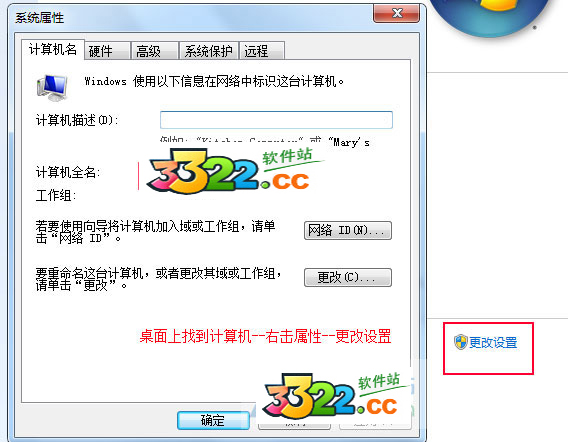This screenshot has width=574, height=442.
Task: Close the 系统属性 dialog with the X
Action: (x=396, y=14)
